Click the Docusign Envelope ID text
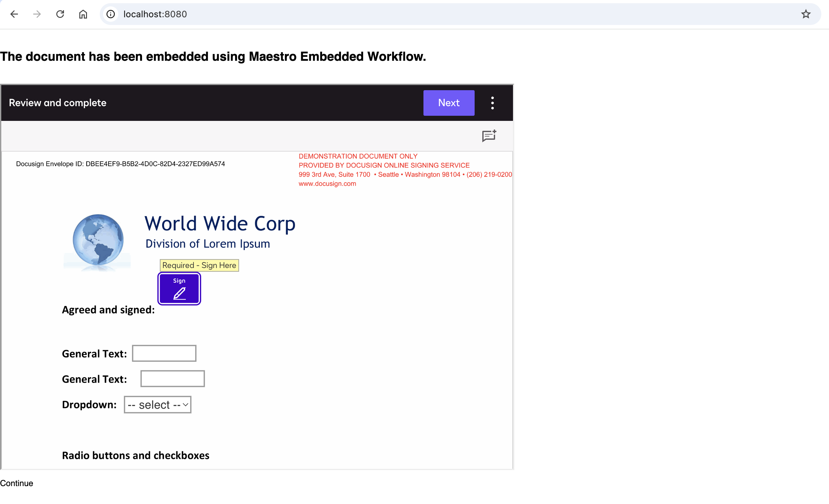This screenshot has height=504, width=829. (121, 164)
